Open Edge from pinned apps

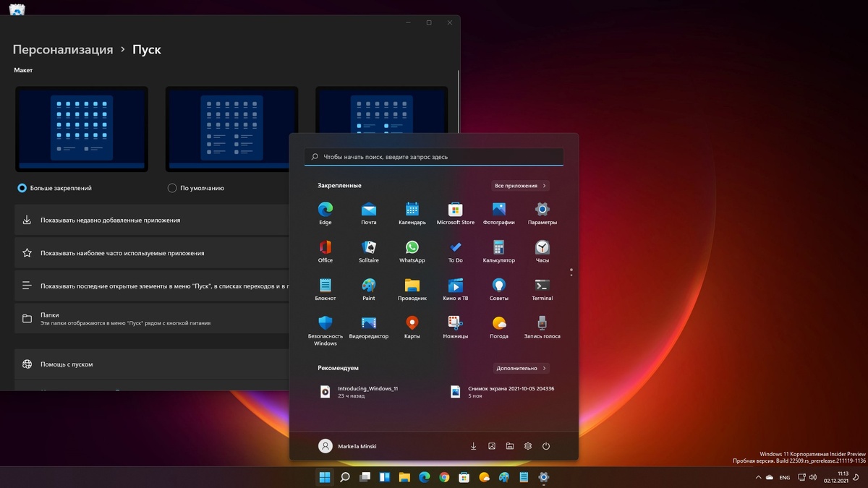325,213
